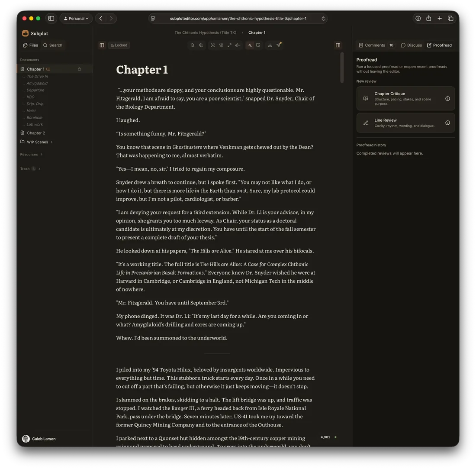Click the Locked document toggle

[119, 45]
